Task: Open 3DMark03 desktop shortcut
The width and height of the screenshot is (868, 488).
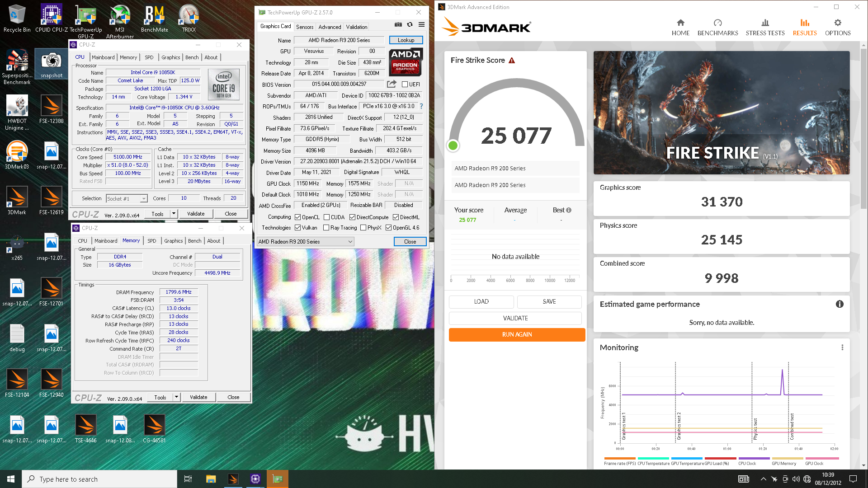Action: point(17,155)
